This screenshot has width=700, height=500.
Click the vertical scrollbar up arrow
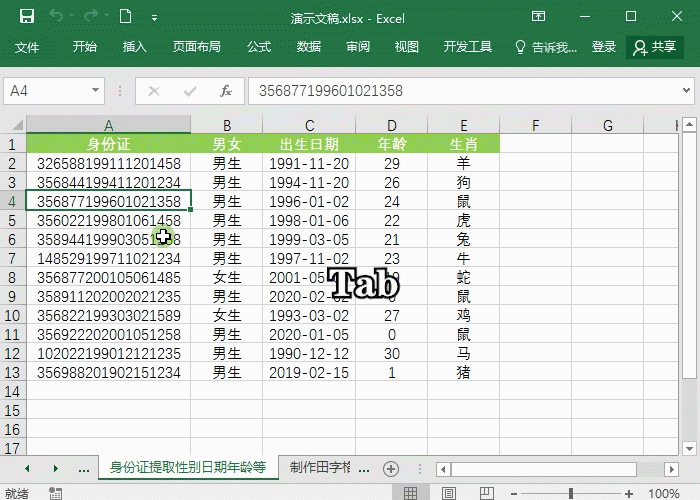pos(689,124)
